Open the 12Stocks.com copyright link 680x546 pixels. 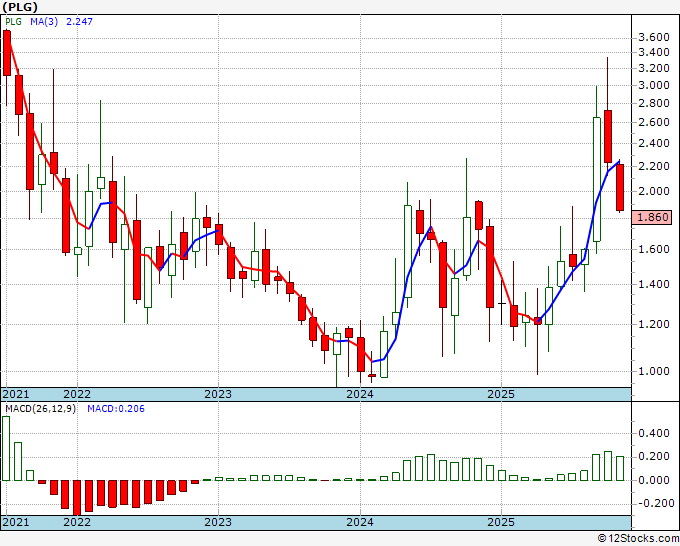pyautogui.click(x=638, y=539)
